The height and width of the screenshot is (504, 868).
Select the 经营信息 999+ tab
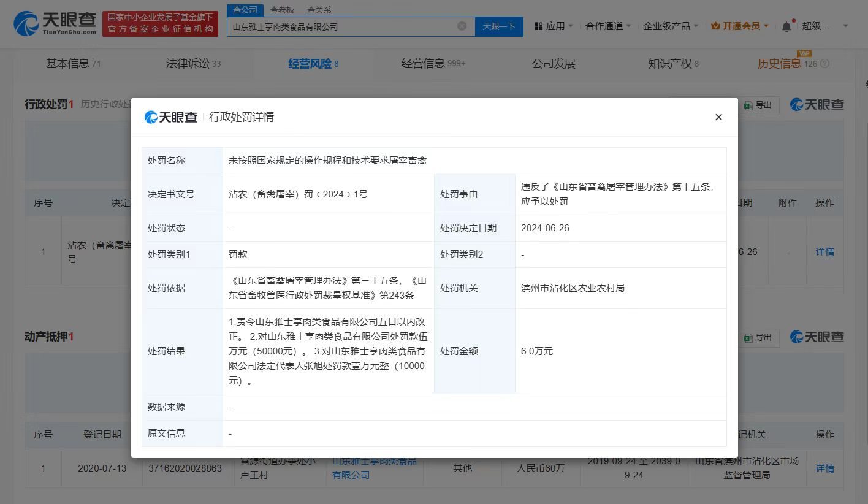pos(433,63)
